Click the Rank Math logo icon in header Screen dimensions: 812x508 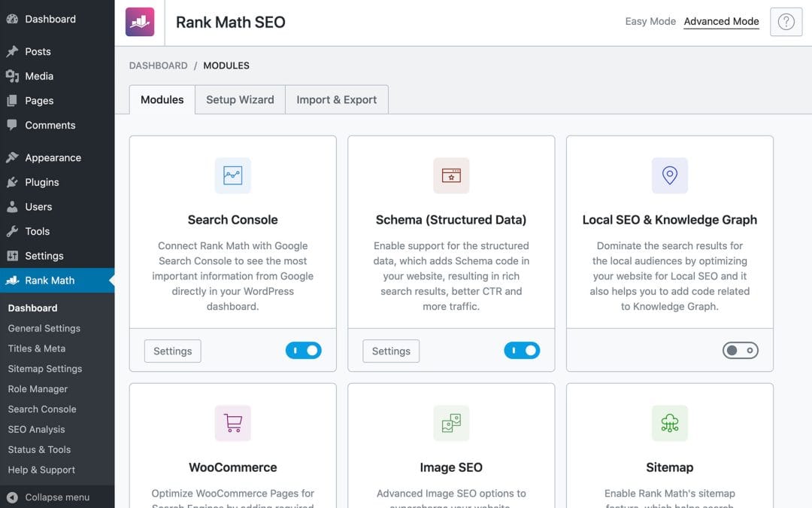pyautogui.click(x=140, y=23)
